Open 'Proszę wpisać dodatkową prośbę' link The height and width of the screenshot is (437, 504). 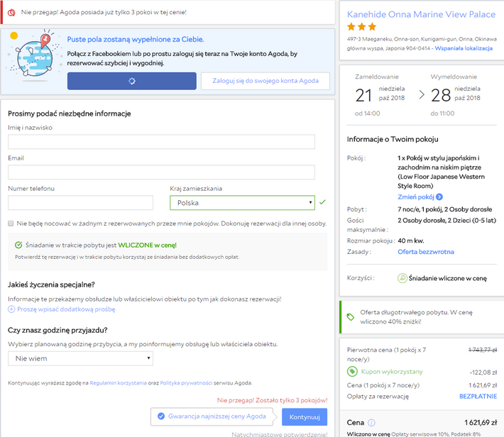coord(66,309)
